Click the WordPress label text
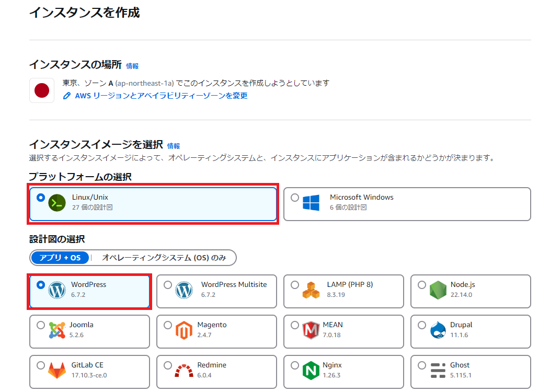The height and width of the screenshot is (392, 550). 88,284
